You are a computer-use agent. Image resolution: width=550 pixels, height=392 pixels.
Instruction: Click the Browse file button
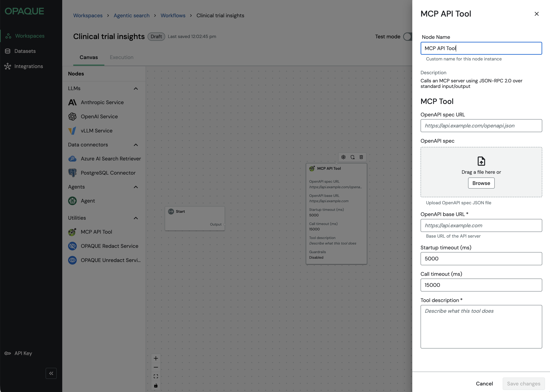(481, 183)
